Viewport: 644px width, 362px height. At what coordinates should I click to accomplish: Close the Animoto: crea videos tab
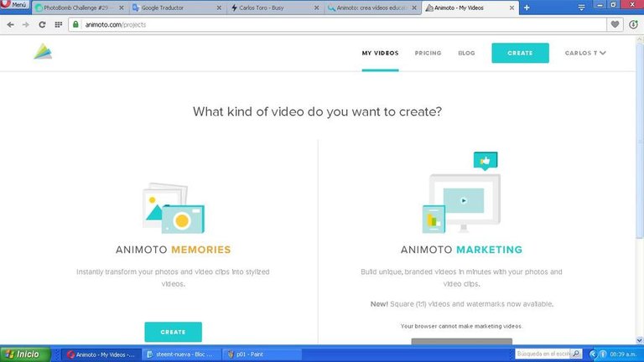click(x=414, y=8)
